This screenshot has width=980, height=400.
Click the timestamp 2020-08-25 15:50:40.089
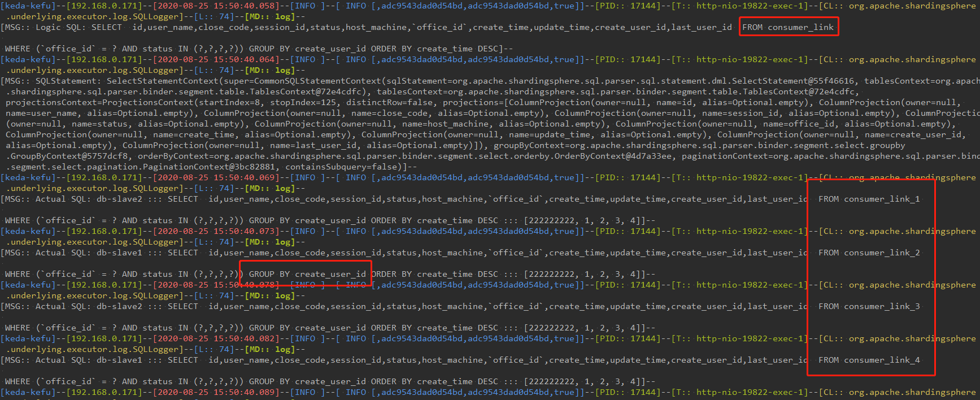pos(217,392)
